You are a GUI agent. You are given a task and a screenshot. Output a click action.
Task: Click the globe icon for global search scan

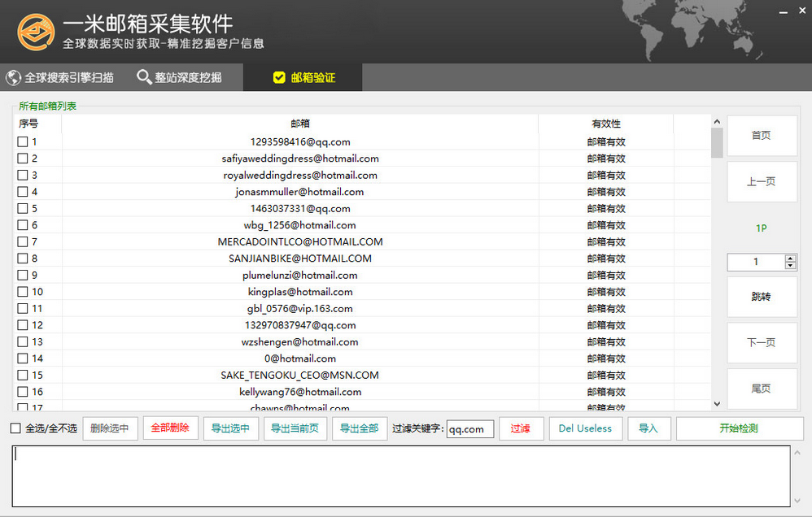pos(13,78)
